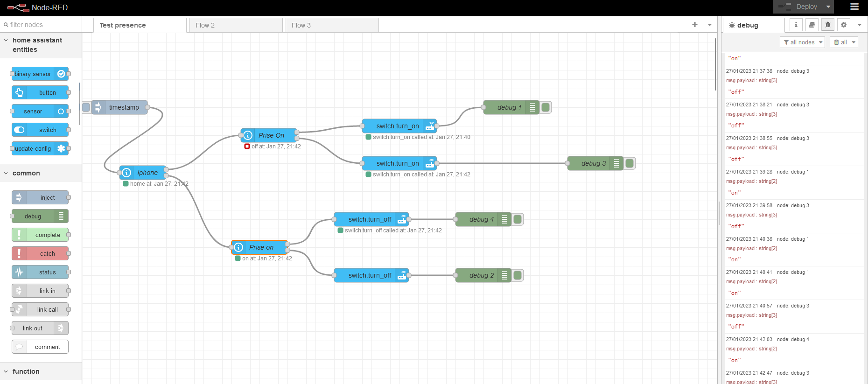Select the Prise On current state node

click(x=271, y=135)
